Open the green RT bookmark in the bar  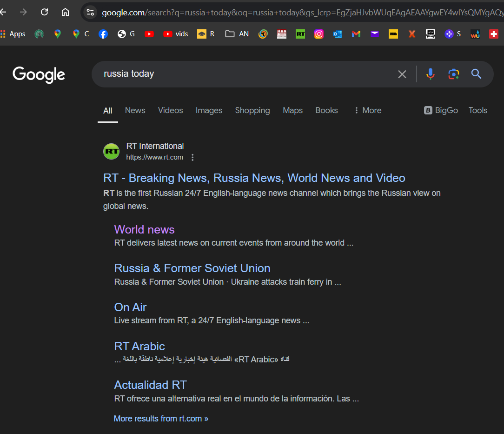[300, 34]
